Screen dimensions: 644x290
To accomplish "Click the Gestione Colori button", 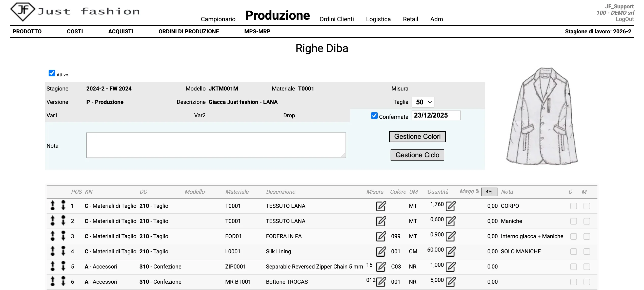I will pos(417,137).
